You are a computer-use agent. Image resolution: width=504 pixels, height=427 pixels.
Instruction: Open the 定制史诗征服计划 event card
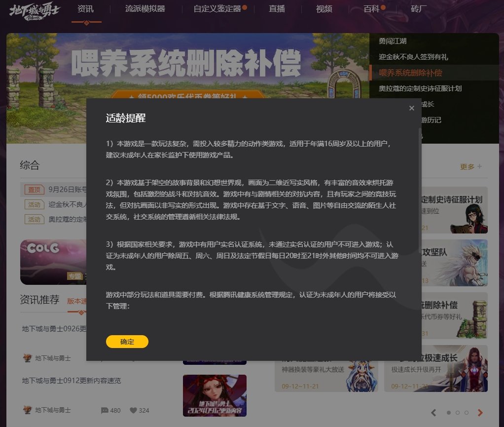455,210
